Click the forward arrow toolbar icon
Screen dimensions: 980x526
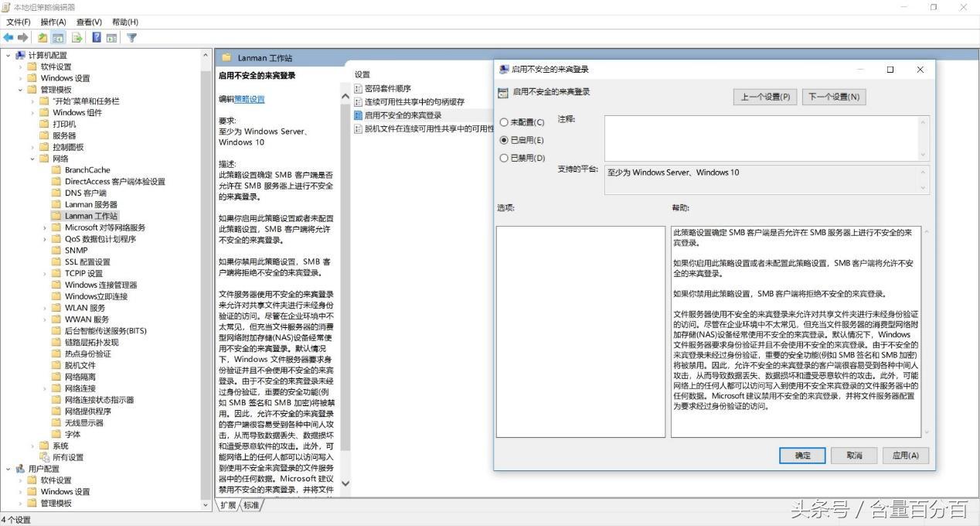click(x=22, y=37)
